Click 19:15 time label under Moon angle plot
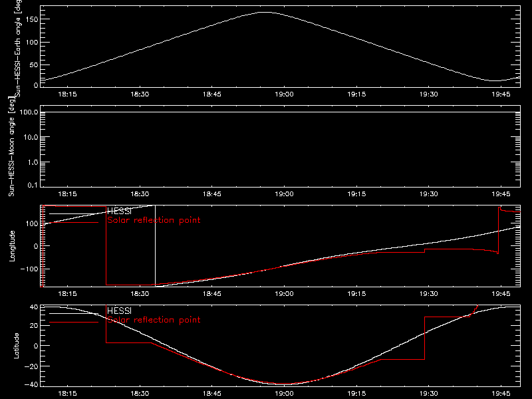 tap(356, 194)
